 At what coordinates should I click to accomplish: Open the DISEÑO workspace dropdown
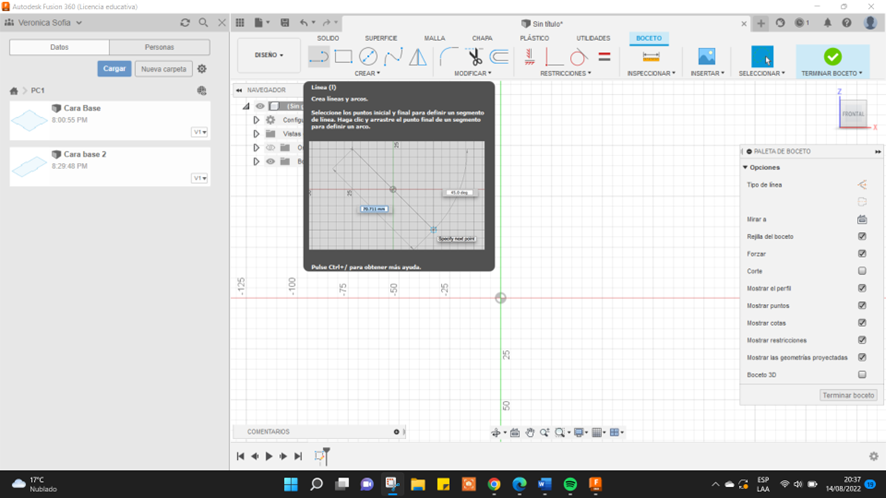tap(269, 55)
